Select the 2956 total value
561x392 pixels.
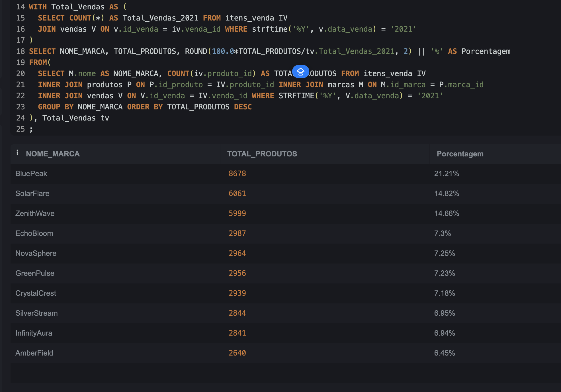click(237, 273)
